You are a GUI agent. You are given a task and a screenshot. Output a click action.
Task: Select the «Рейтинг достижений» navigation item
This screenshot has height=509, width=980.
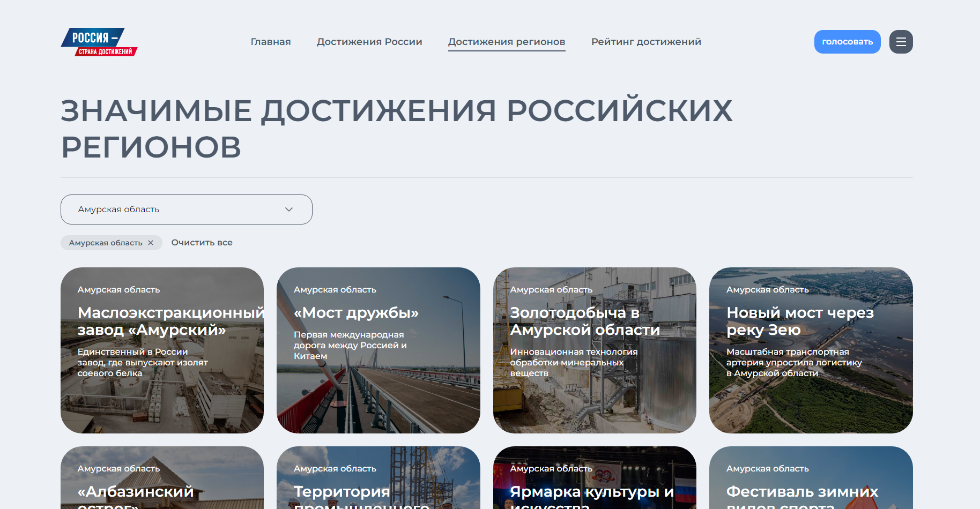[646, 41]
